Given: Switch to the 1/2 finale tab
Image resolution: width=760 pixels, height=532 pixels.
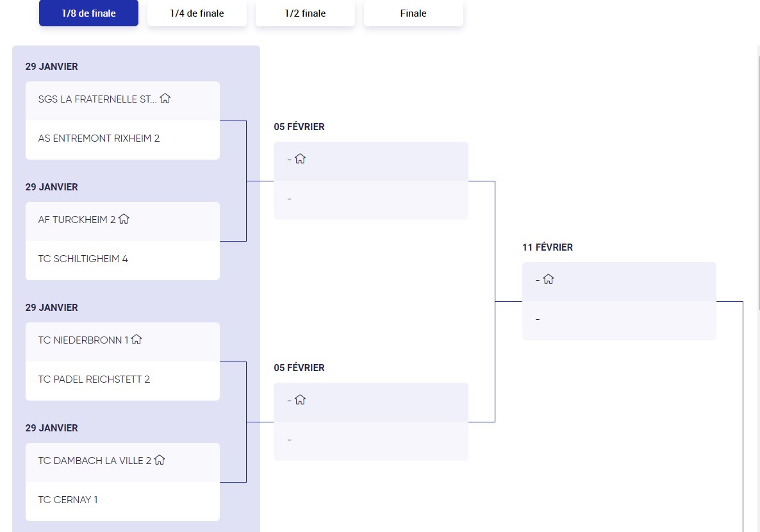Looking at the screenshot, I should click(305, 13).
